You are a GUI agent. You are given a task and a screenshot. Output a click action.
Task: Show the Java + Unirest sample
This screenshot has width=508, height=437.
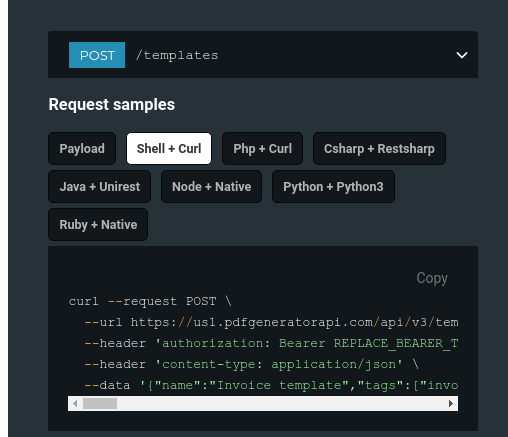100,187
